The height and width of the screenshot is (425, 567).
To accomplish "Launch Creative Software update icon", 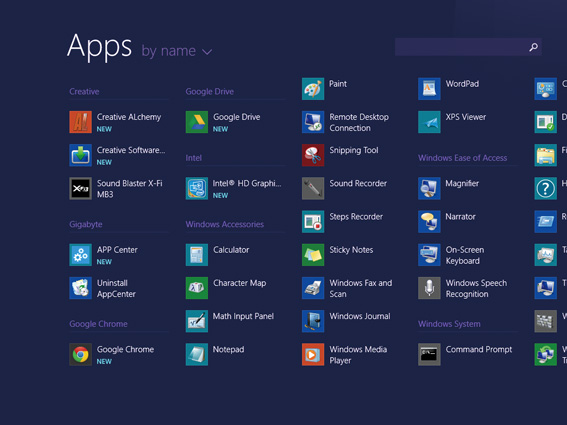I will pos(80,155).
